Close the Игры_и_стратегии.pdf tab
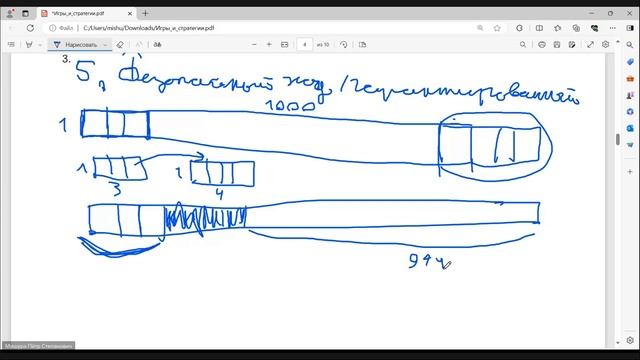The image size is (640, 360). click(130, 13)
